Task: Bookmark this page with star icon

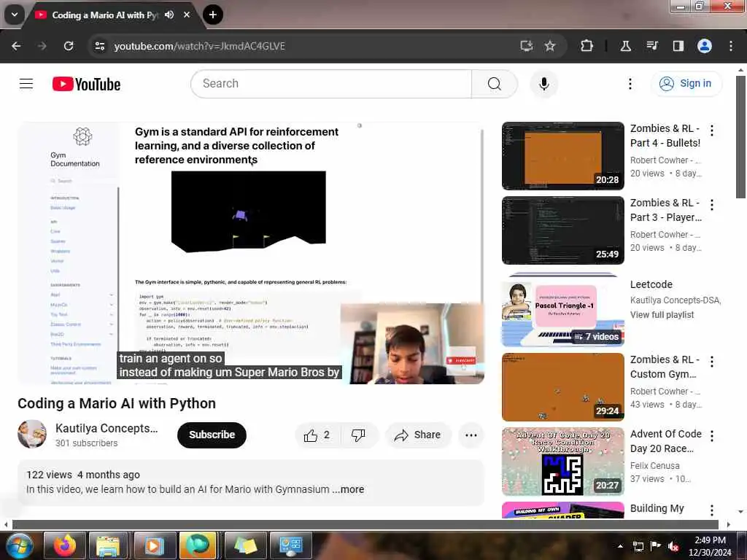Action: (x=550, y=46)
